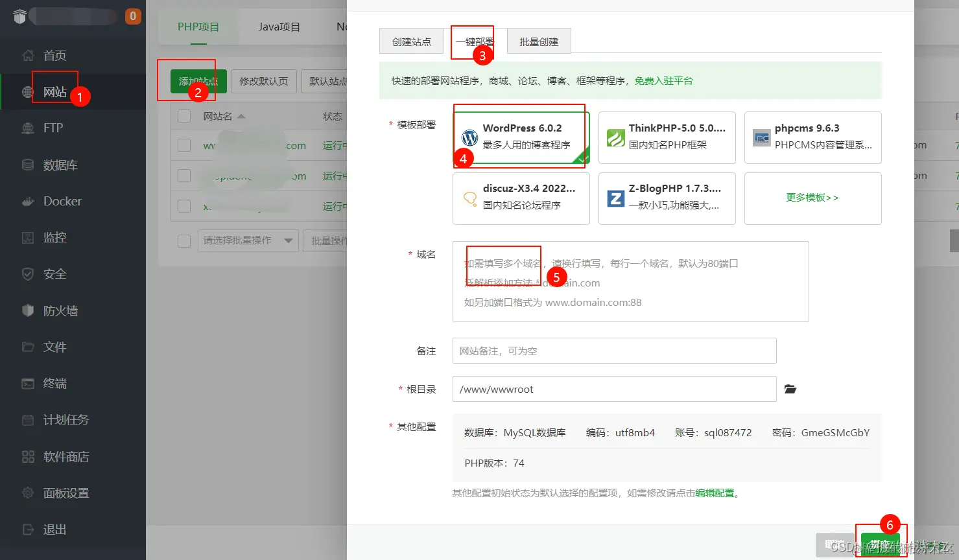
Task: Switch to the Java项目 tab
Action: (278, 27)
